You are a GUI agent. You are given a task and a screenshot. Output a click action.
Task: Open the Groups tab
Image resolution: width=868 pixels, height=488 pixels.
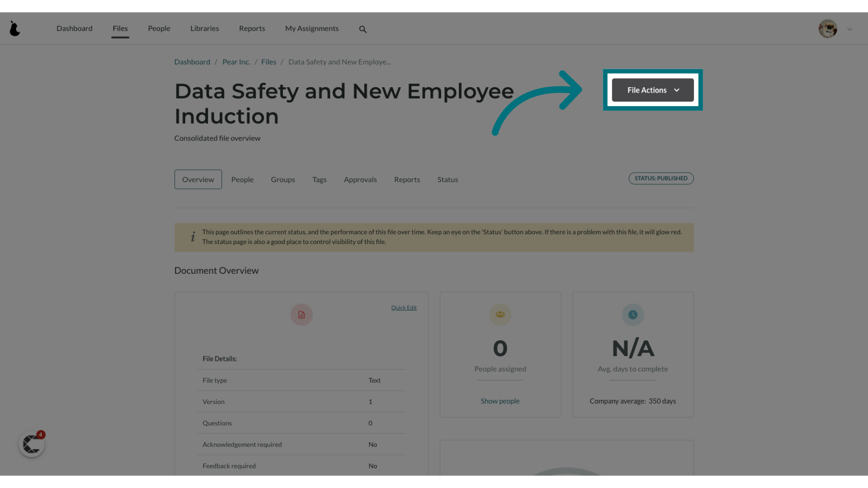283,179
